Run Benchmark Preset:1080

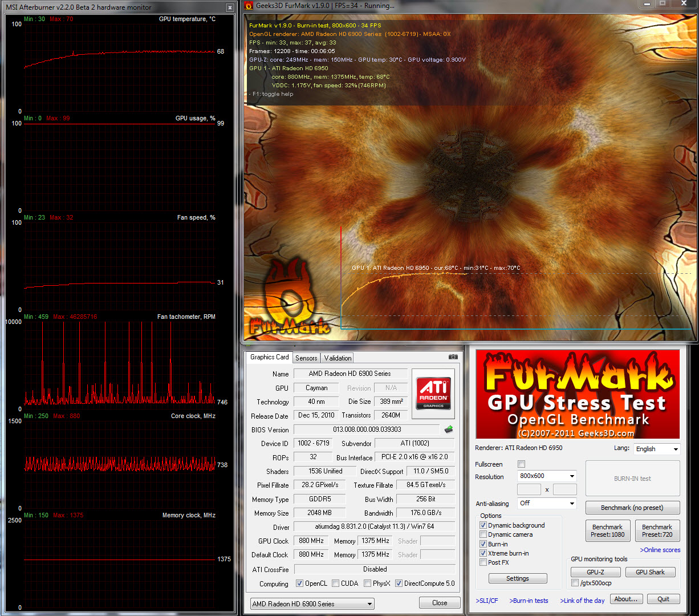(x=607, y=530)
